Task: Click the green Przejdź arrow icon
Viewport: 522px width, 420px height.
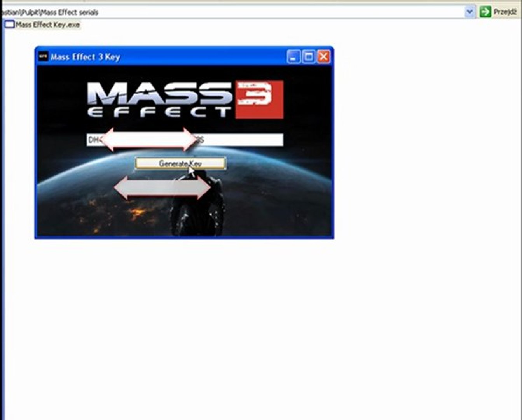Action: (485, 12)
